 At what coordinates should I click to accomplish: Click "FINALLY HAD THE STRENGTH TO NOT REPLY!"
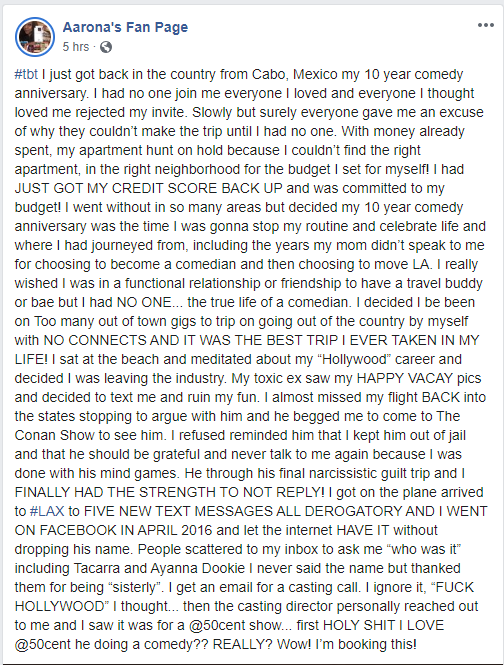click(x=170, y=492)
